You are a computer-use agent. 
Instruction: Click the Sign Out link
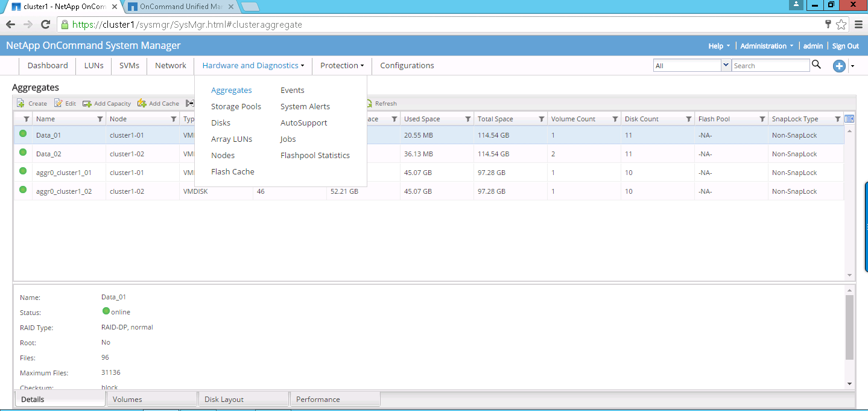[845, 46]
